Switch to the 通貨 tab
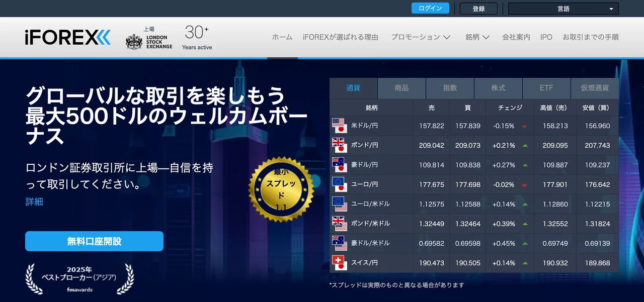Viewport: 644px width, 302px height. pyautogui.click(x=353, y=88)
